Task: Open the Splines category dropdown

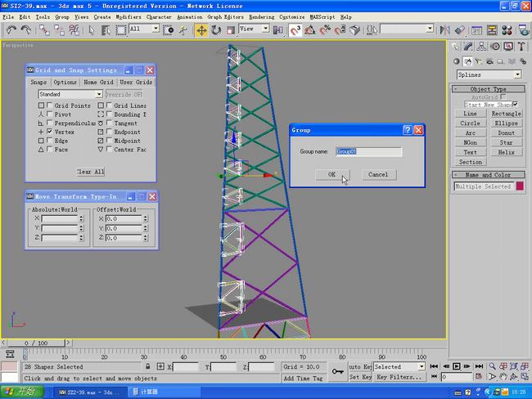Action: click(489, 74)
